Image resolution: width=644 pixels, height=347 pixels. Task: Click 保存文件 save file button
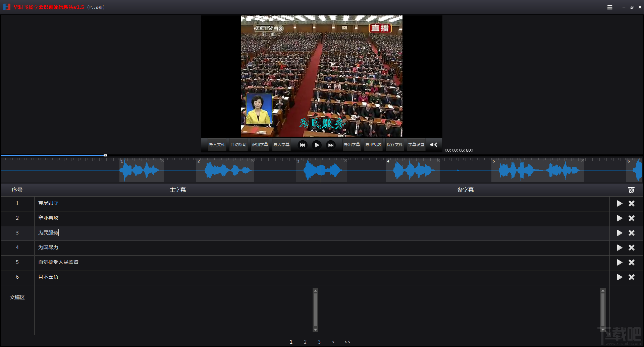(395, 145)
